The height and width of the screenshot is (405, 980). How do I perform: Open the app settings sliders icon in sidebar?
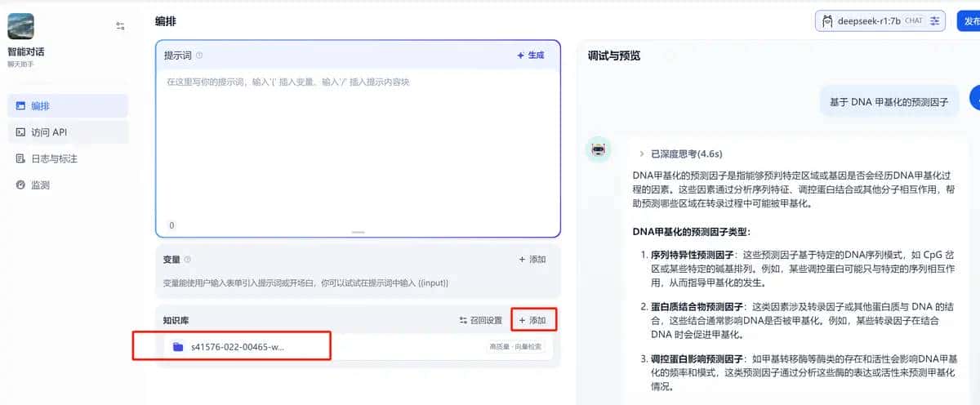click(x=120, y=26)
